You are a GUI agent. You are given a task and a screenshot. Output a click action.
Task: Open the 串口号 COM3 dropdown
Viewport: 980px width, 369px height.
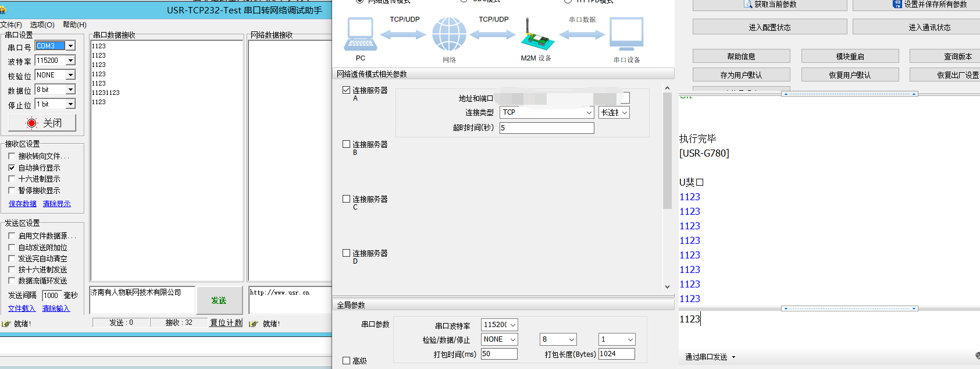click(70, 46)
